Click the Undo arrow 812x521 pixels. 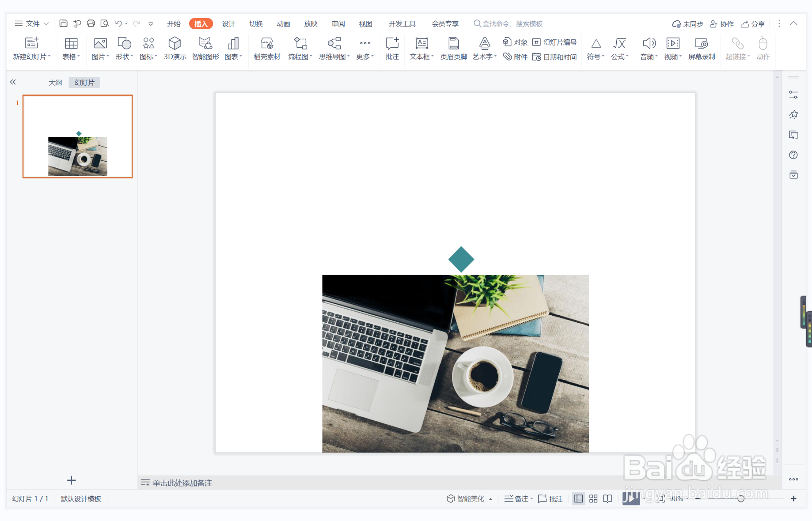point(118,23)
